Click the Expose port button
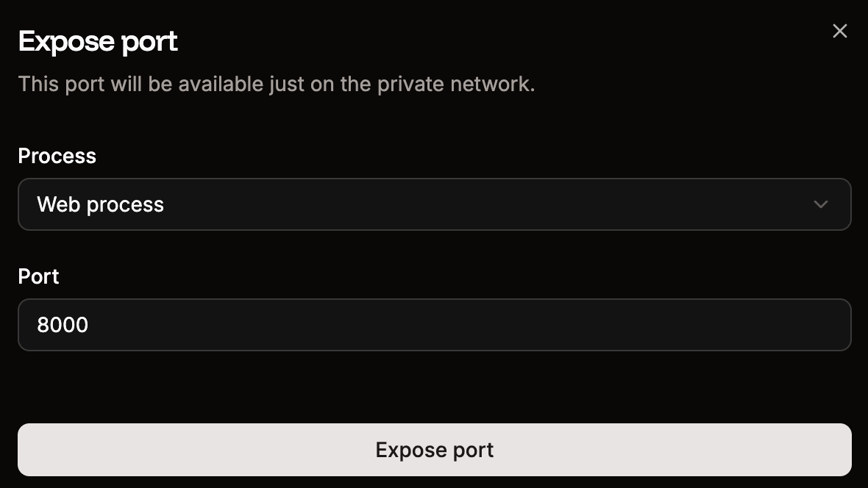This screenshot has height=488, width=868. pyautogui.click(x=434, y=449)
